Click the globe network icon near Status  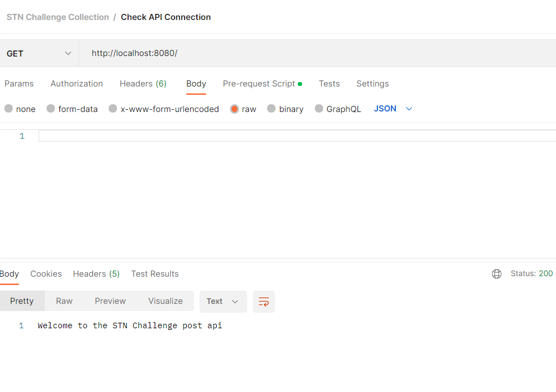(x=497, y=274)
